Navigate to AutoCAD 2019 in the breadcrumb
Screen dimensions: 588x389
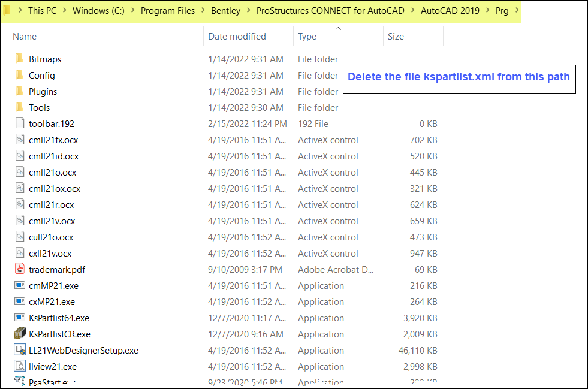tap(450, 11)
